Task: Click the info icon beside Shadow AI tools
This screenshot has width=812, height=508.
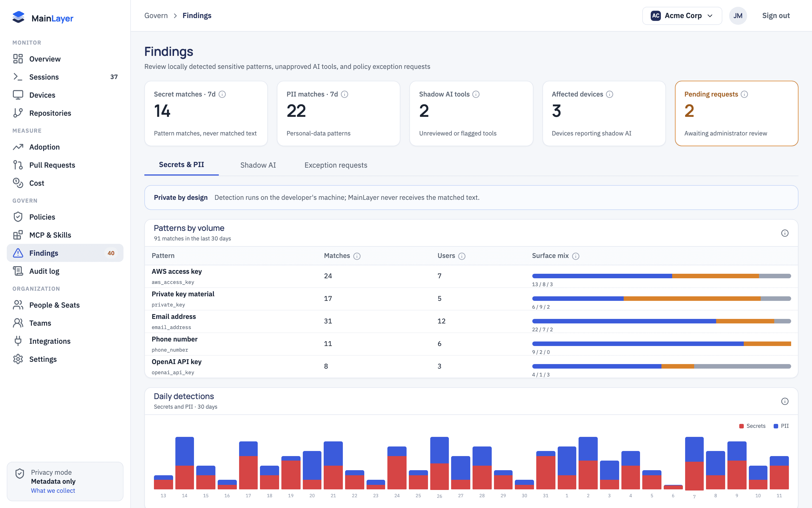Action: pyautogui.click(x=476, y=95)
